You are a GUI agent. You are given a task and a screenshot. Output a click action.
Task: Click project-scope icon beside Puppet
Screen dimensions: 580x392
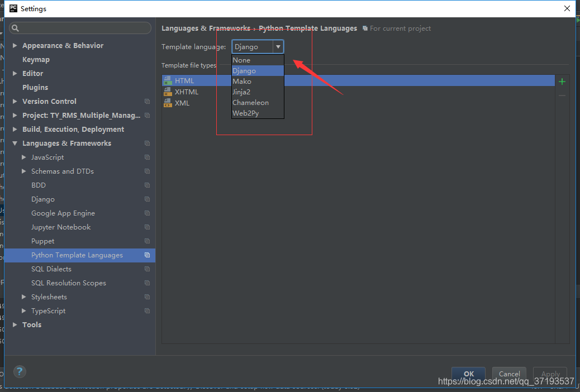pos(147,241)
